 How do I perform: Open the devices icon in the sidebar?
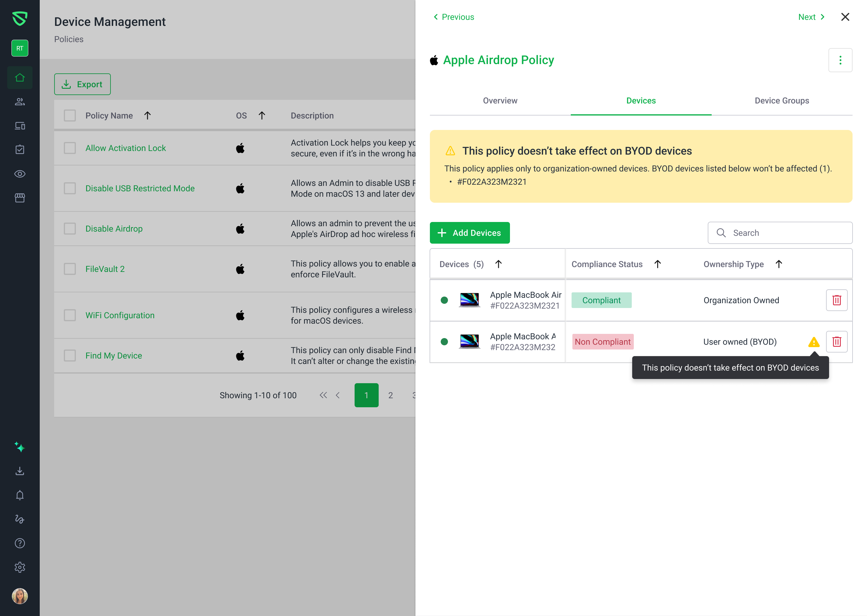point(20,126)
